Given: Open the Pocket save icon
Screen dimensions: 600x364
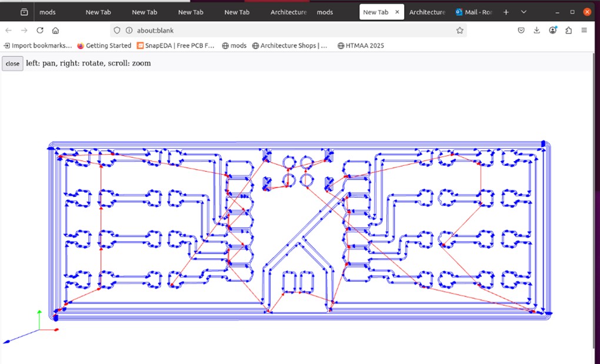Looking at the screenshot, I should click(521, 31).
